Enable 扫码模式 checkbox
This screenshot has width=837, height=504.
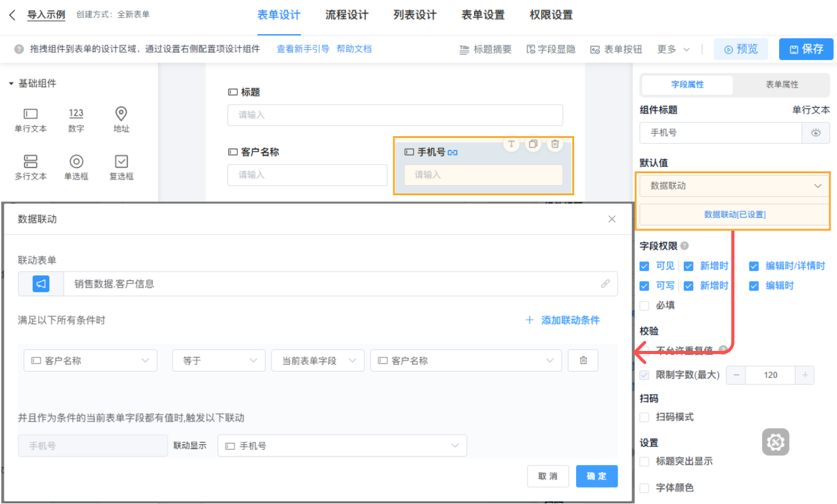click(644, 417)
